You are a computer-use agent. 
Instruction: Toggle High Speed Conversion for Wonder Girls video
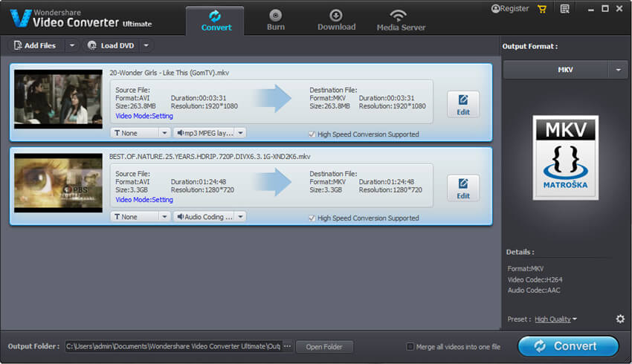click(312, 134)
